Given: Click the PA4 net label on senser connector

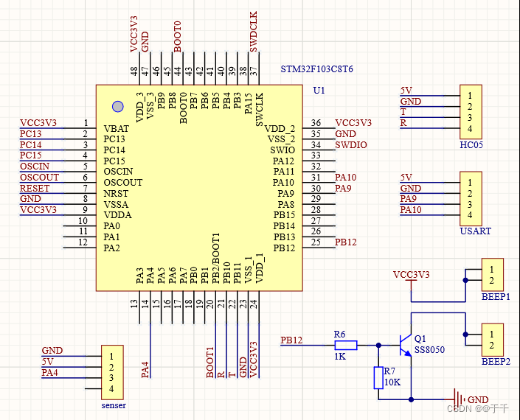Looking at the screenshot, I should (49, 373).
